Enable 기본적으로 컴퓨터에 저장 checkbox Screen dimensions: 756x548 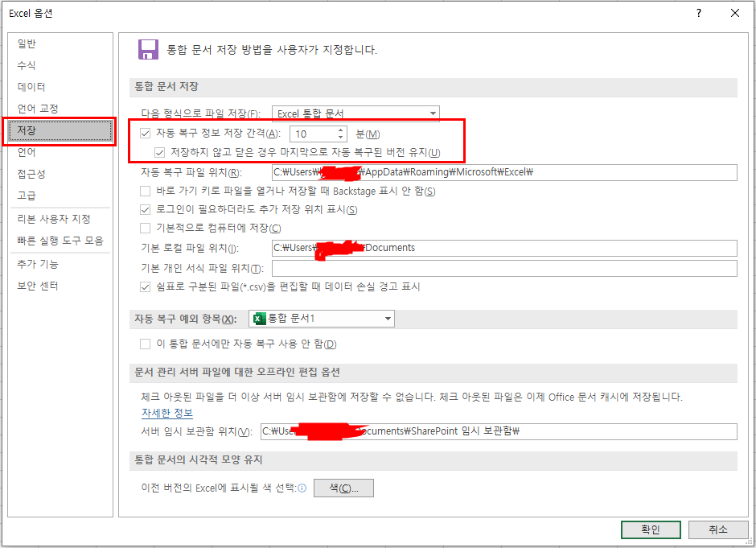[145, 228]
